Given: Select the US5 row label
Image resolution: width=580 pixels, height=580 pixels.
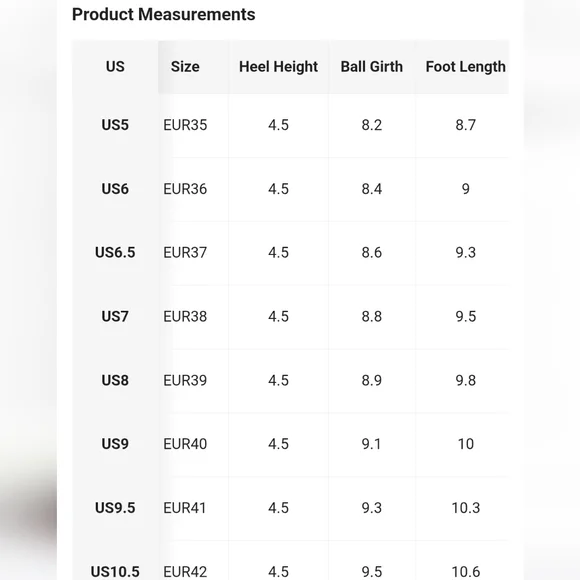Looking at the screenshot, I should click(x=115, y=125).
